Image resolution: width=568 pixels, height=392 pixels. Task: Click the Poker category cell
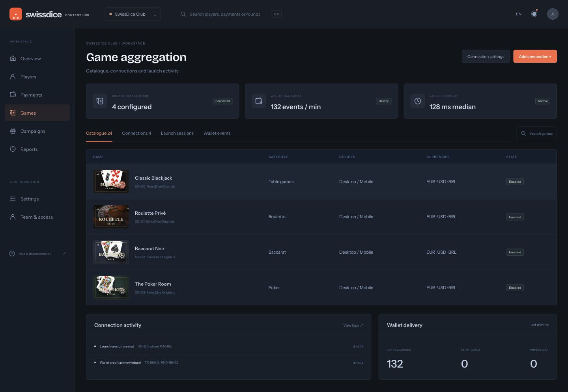pos(274,288)
